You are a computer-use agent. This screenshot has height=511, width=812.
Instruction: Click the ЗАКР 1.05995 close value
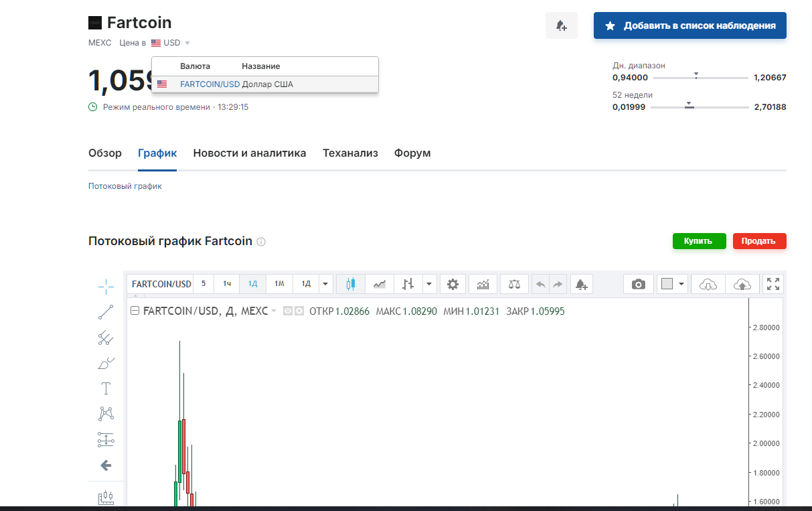pyautogui.click(x=536, y=311)
